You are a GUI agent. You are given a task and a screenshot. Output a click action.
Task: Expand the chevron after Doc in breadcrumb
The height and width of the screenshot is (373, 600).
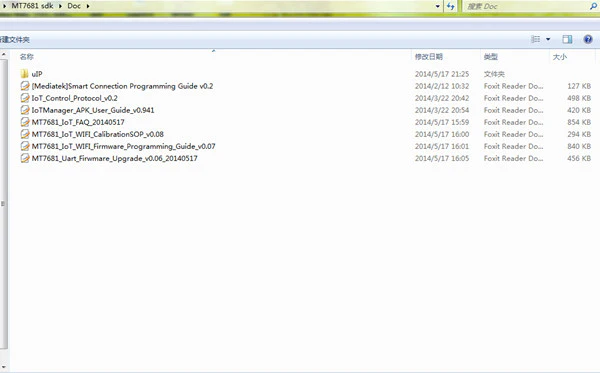[x=88, y=6]
